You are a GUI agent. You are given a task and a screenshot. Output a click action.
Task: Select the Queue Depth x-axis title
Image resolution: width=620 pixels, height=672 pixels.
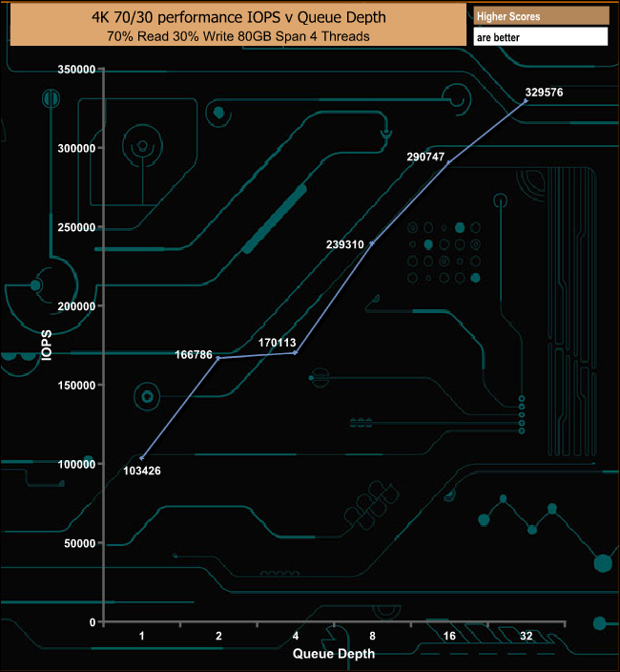333,654
